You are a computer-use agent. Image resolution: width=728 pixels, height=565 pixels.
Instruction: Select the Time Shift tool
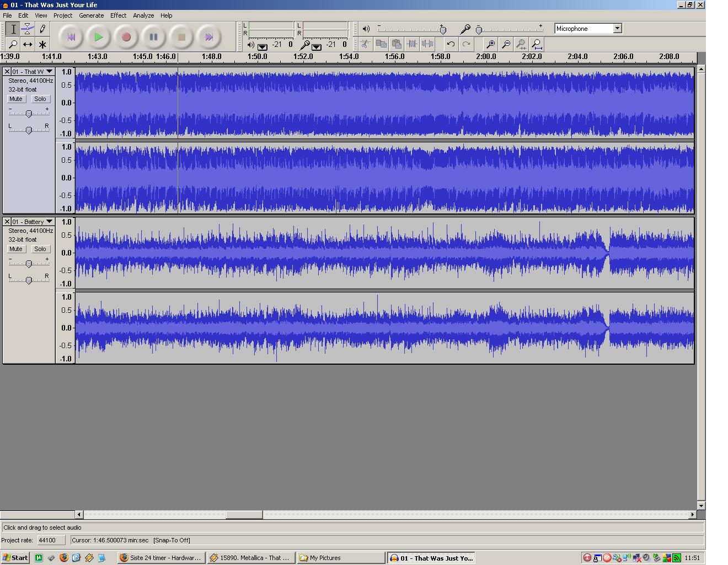coord(28,44)
